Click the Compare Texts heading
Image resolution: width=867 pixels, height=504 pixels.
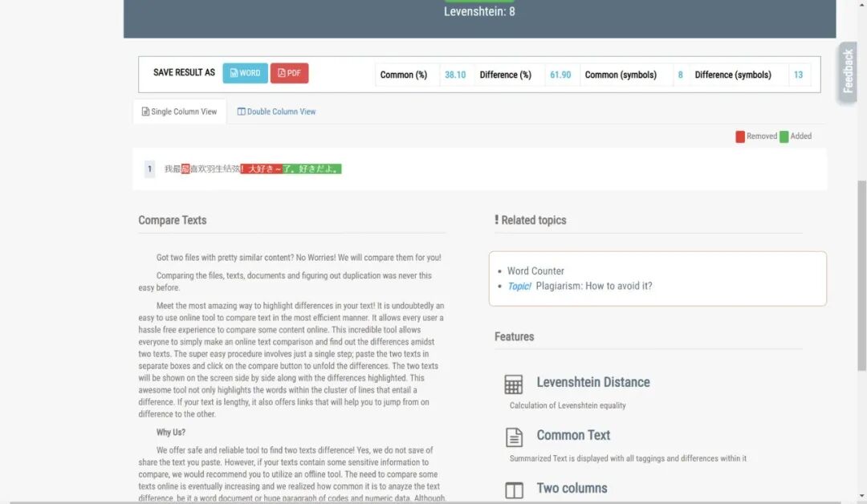pos(172,220)
